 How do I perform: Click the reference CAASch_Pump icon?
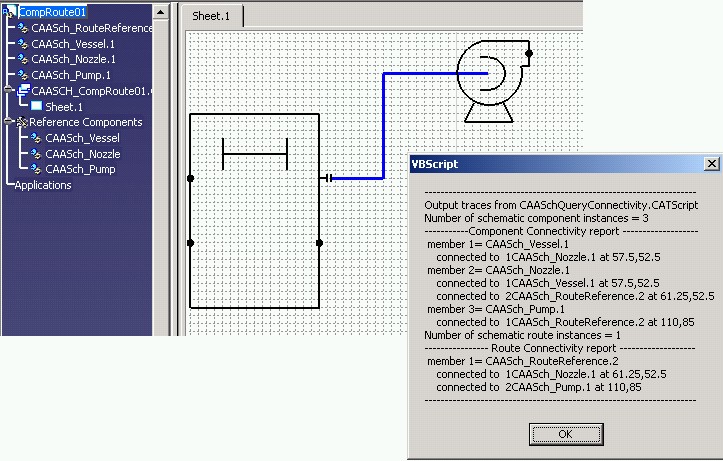pyautogui.click(x=36, y=169)
